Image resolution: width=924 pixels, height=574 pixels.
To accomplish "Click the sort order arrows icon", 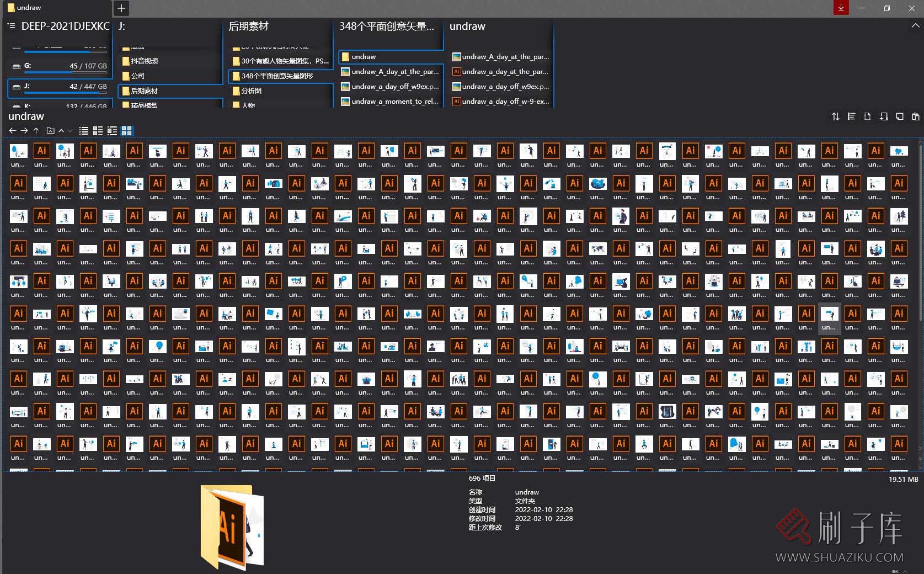I will coord(835,116).
